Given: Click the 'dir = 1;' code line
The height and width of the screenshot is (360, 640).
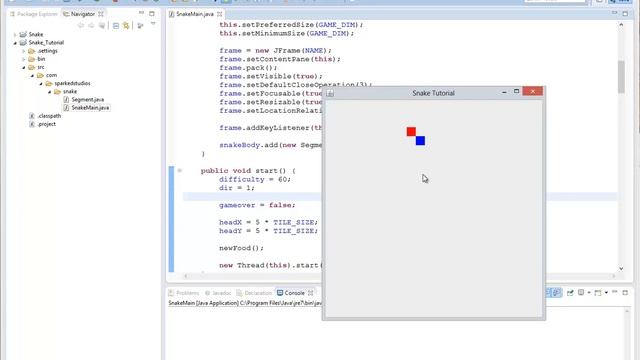Looking at the screenshot, I should coord(237,188).
